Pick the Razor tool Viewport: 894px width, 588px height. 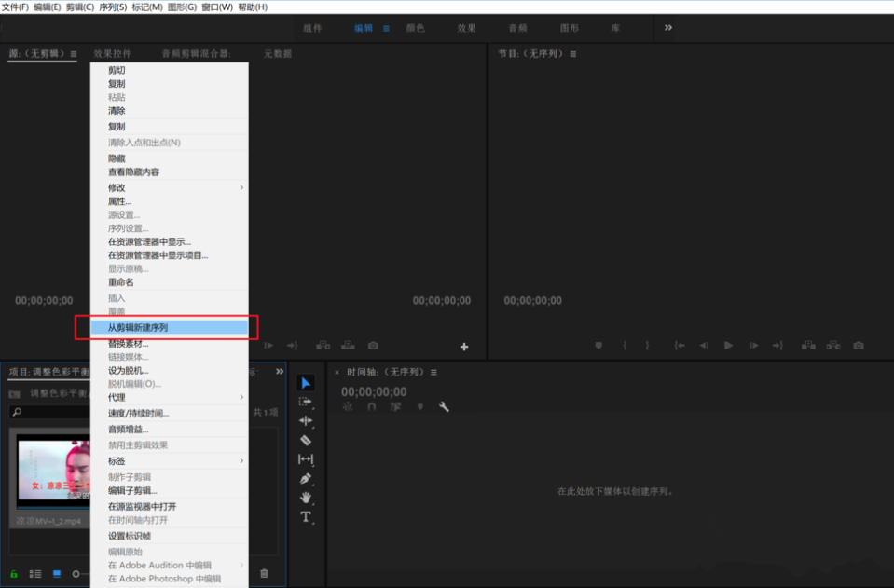(x=306, y=440)
